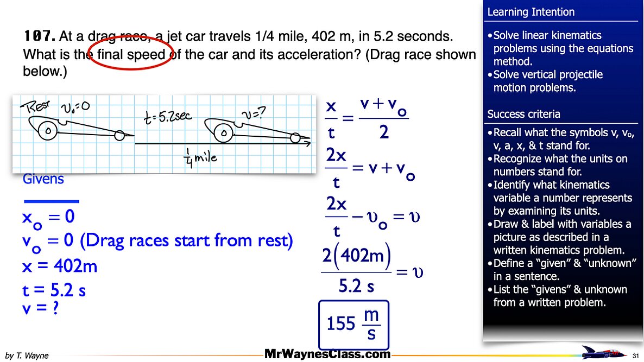Image resolution: width=644 pixels, height=362 pixels.
Task: Click the circled 'final speed' phrase
Action: point(131,54)
